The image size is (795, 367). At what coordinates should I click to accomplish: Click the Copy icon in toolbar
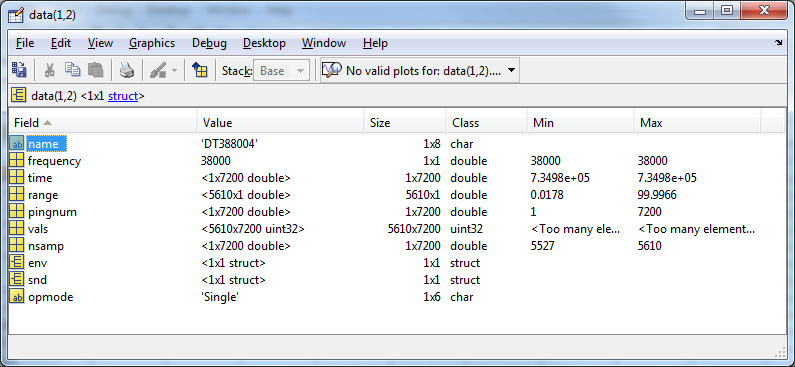pyautogui.click(x=73, y=70)
